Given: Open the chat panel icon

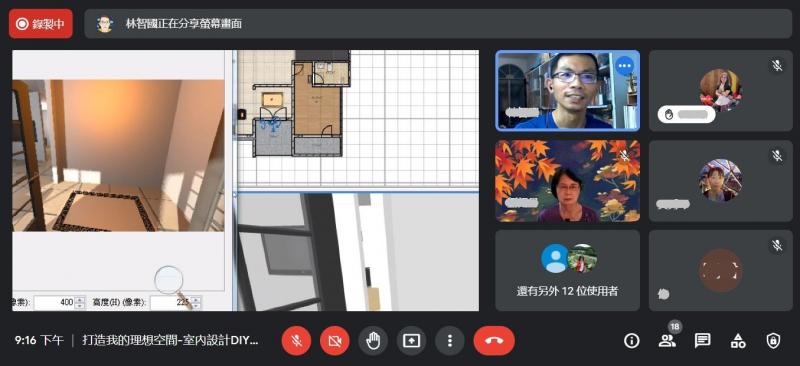Looking at the screenshot, I should point(703,340).
